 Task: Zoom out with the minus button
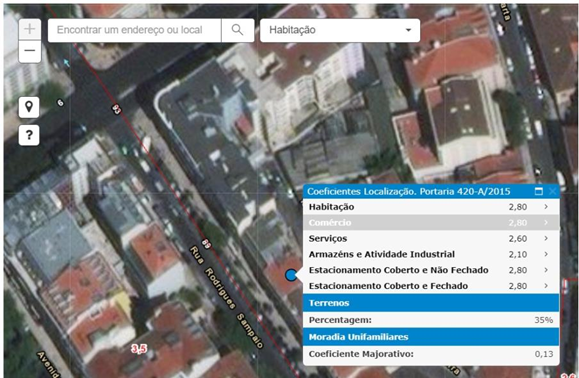coord(30,51)
